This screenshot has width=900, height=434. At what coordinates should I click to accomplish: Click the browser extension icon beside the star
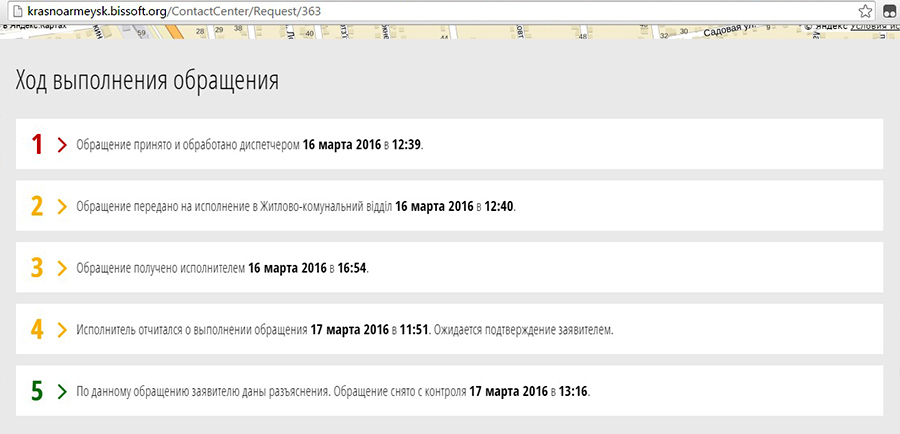pos(888,10)
